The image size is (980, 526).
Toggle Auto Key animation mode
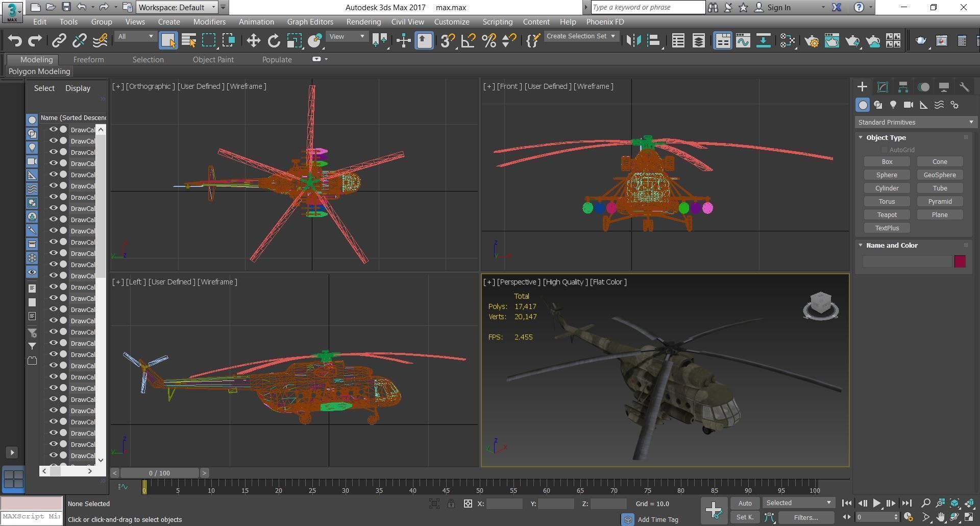coord(745,503)
